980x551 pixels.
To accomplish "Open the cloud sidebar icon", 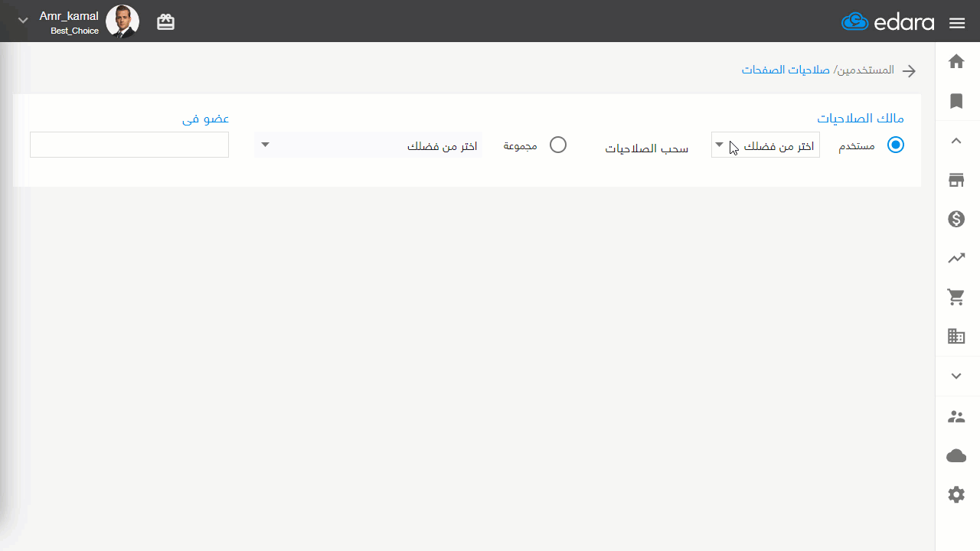I will 956,456.
